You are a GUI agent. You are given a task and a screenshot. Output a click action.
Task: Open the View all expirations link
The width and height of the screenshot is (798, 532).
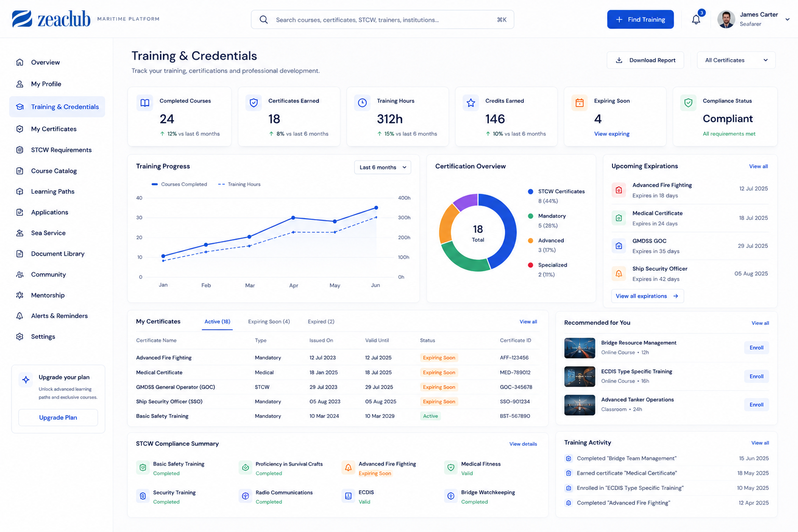pos(647,296)
